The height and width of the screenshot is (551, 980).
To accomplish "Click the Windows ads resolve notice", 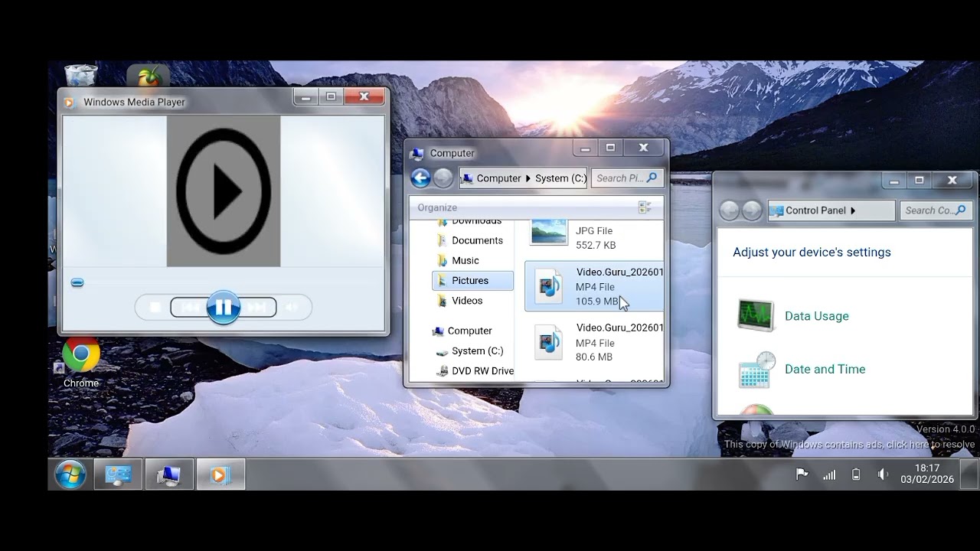I will click(x=850, y=445).
